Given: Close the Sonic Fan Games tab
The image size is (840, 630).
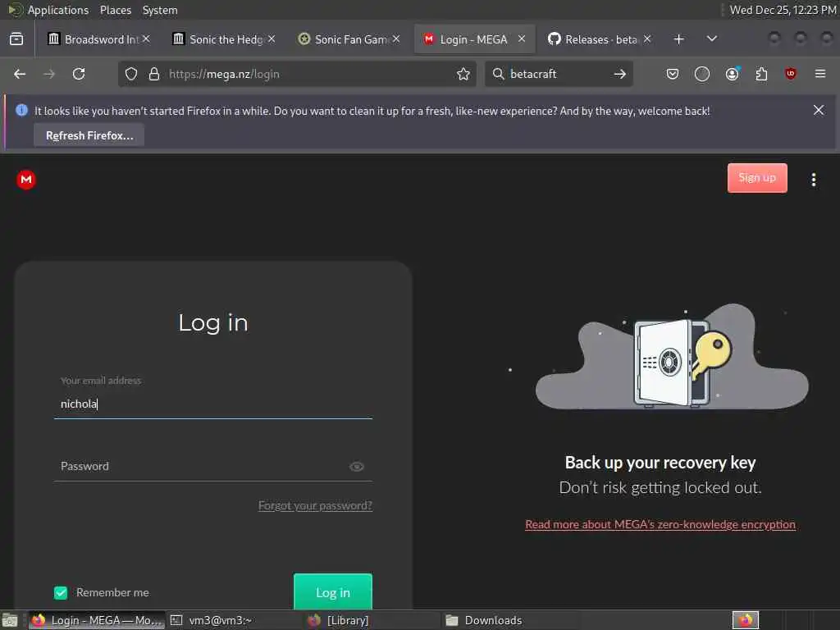Looking at the screenshot, I should [396, 39].
